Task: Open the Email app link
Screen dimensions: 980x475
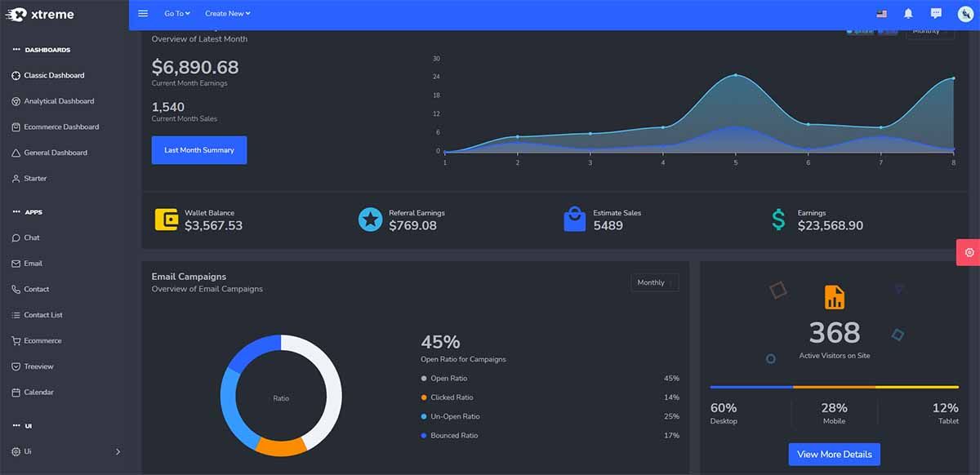Action: [x=33, y=264]
